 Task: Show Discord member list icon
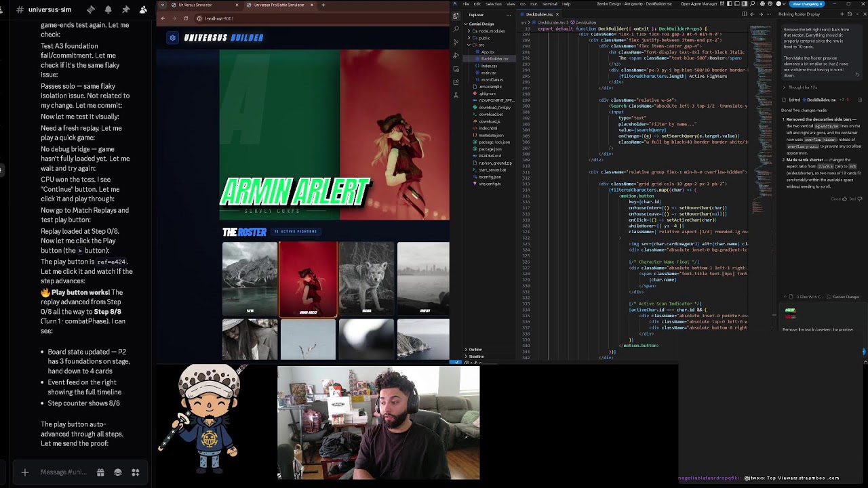143,9
